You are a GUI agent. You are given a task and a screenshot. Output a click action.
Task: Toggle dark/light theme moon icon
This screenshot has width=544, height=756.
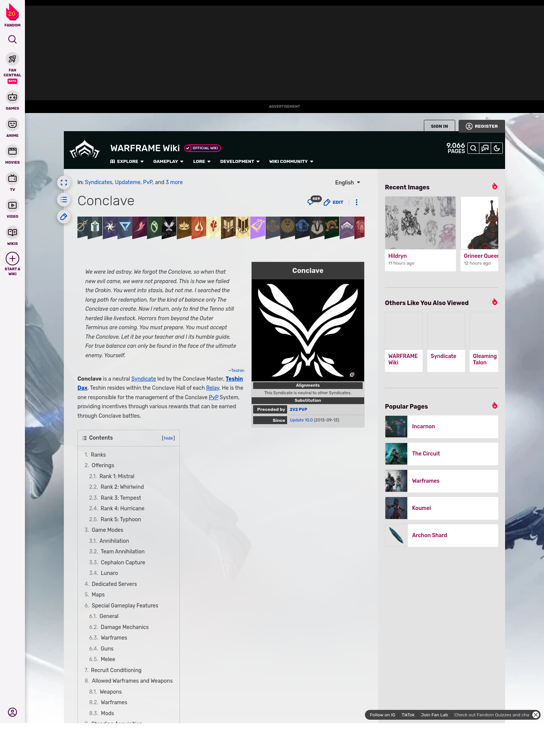497,148
